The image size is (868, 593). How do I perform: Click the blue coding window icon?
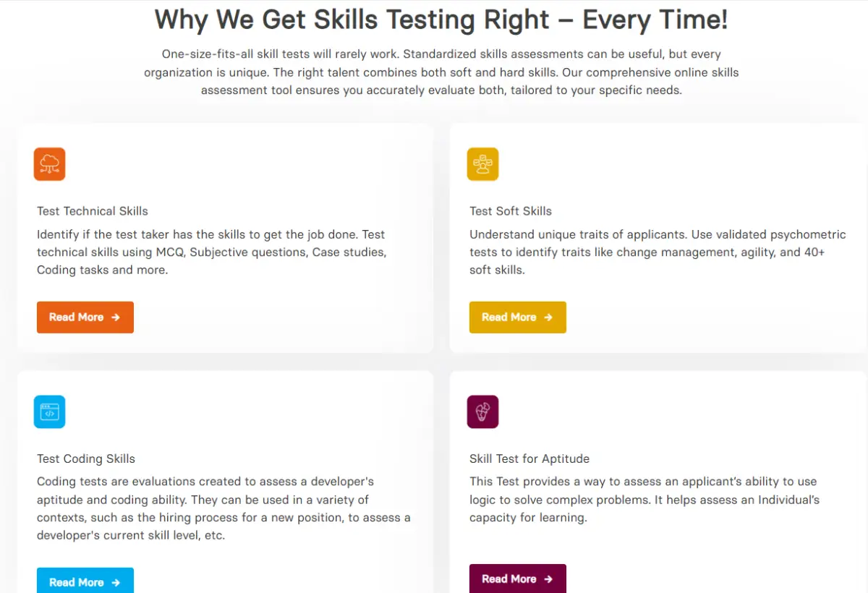tap(49, 412)
